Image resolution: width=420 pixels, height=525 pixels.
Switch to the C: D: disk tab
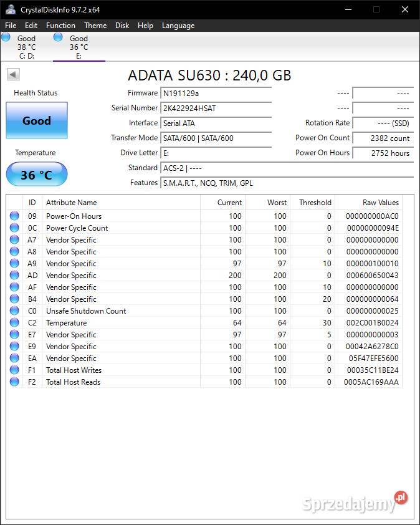click(26, 47)
